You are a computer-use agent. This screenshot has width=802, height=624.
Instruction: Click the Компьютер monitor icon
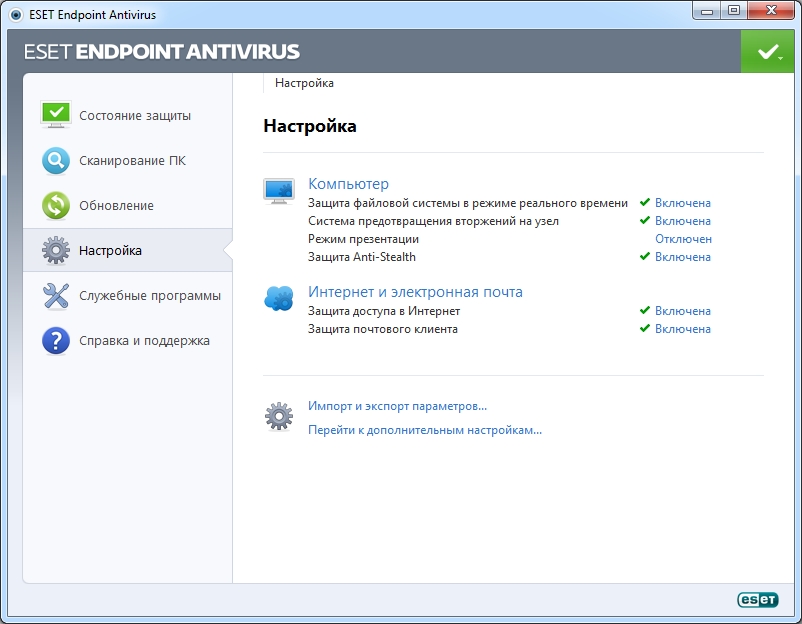[x=279, y=191]
